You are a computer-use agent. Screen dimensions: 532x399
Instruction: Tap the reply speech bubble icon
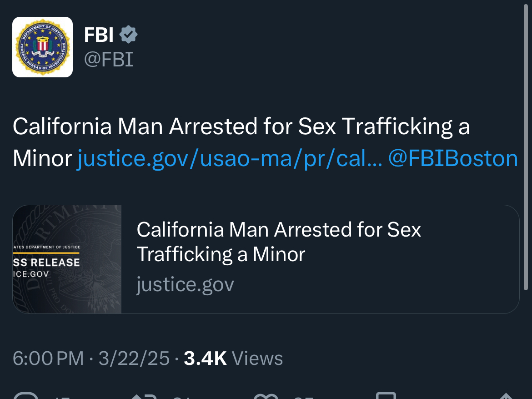click(x=26, y=395)
